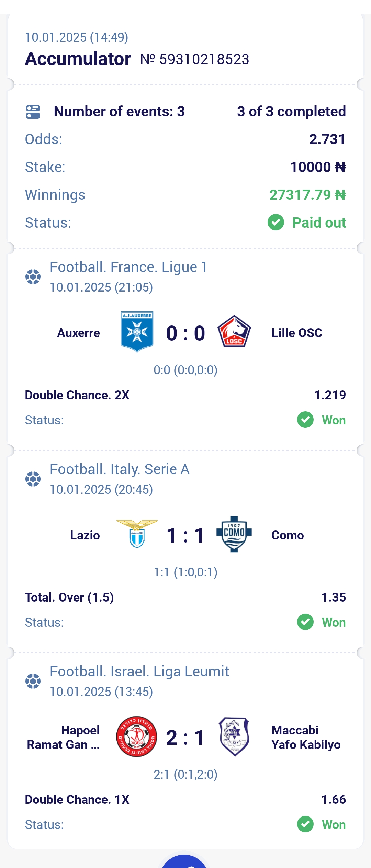Click the Lille OSC club logo
The image size is (371, 868).
point(234,331)
